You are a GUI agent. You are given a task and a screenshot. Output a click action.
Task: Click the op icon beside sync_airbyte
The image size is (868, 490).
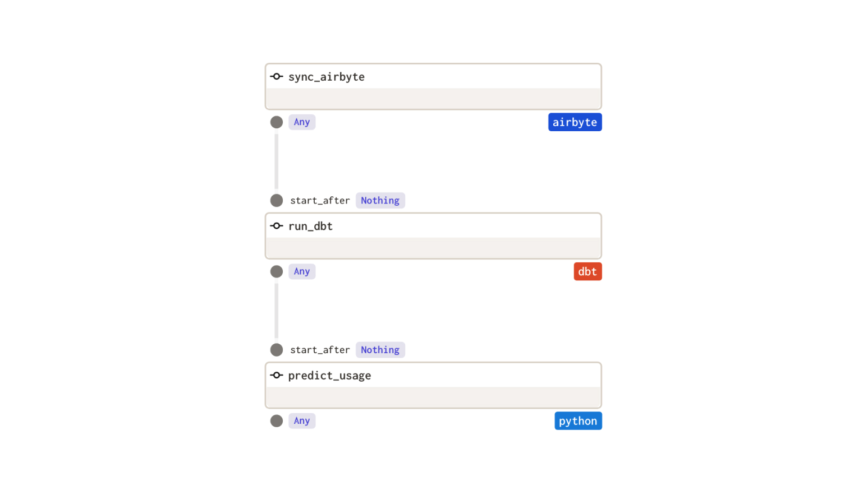(x=277, y=77)
